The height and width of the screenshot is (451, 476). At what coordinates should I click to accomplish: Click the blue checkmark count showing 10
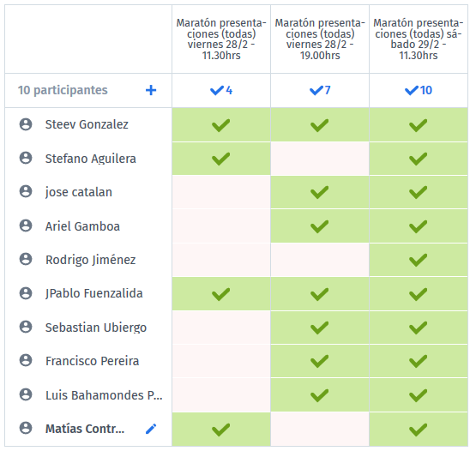pyautogui.click(x=419, y=90)
